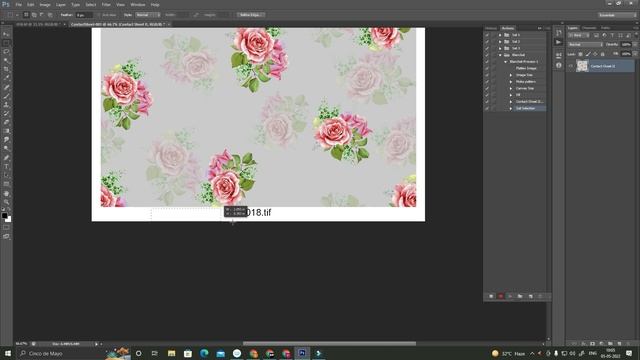This screenshot has width=640, height=360.
Task: Toggle checkmark for Set 3 action set
Action: tap(487, 48)
